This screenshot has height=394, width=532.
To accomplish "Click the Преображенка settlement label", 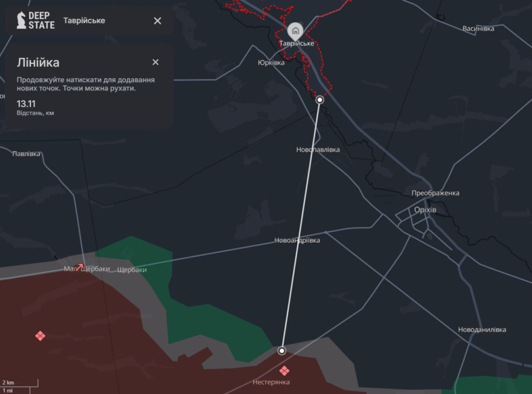I will click(435, 193).
